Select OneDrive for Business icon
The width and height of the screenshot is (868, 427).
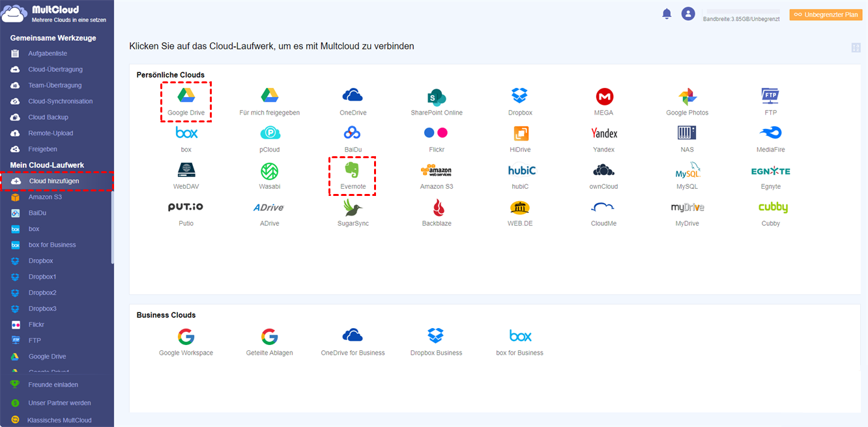click(x=353, y=336)
